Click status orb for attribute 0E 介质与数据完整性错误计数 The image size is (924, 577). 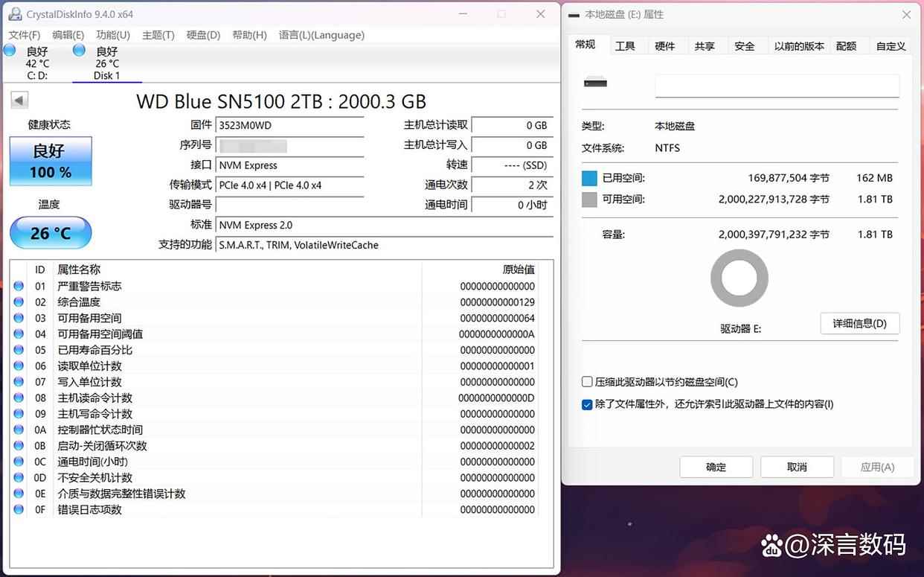19,494
